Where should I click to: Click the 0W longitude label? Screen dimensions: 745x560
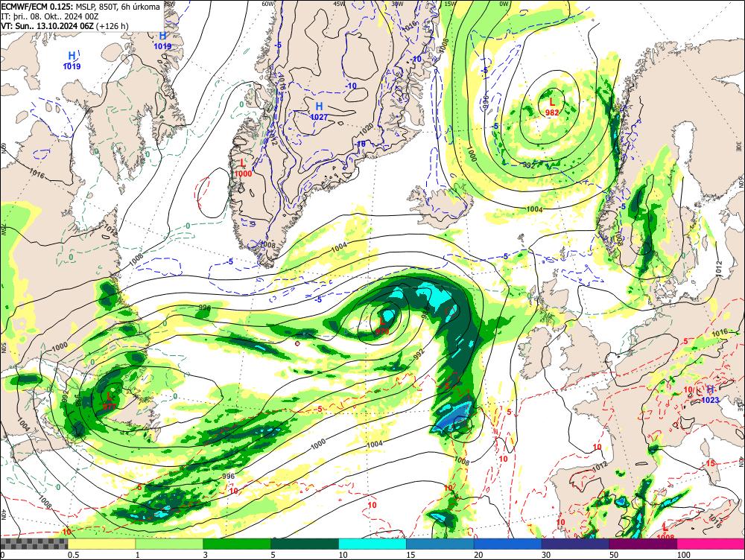(504, 3)
